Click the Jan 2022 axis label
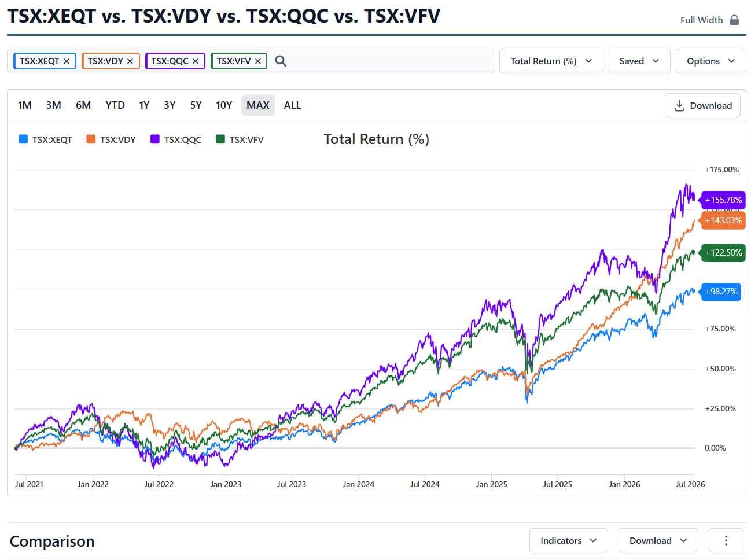Viewport: 751px width, 560px height. point(93,484)
